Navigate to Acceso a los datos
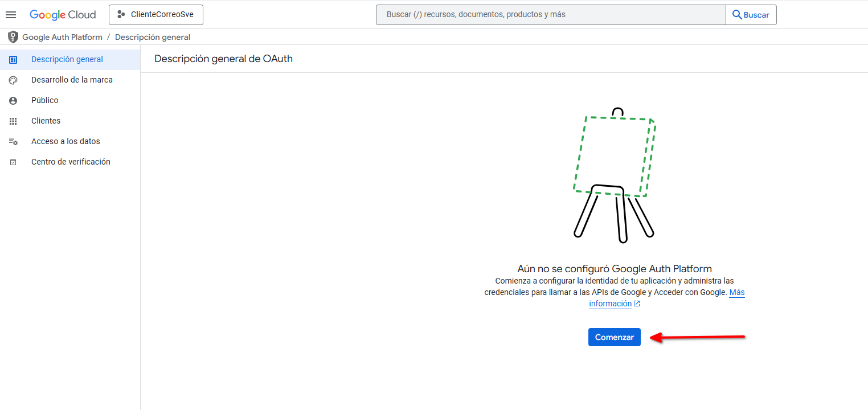This screenshot has width=868, height=410. (x=65, y=142)
